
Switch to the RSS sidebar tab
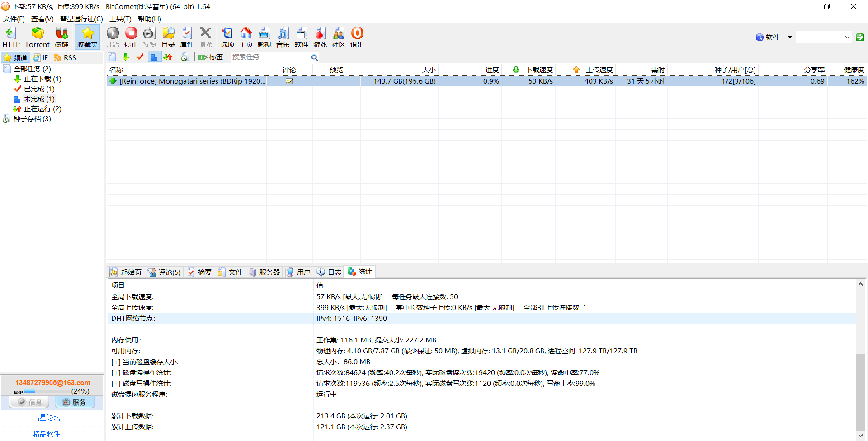point(65,57)
